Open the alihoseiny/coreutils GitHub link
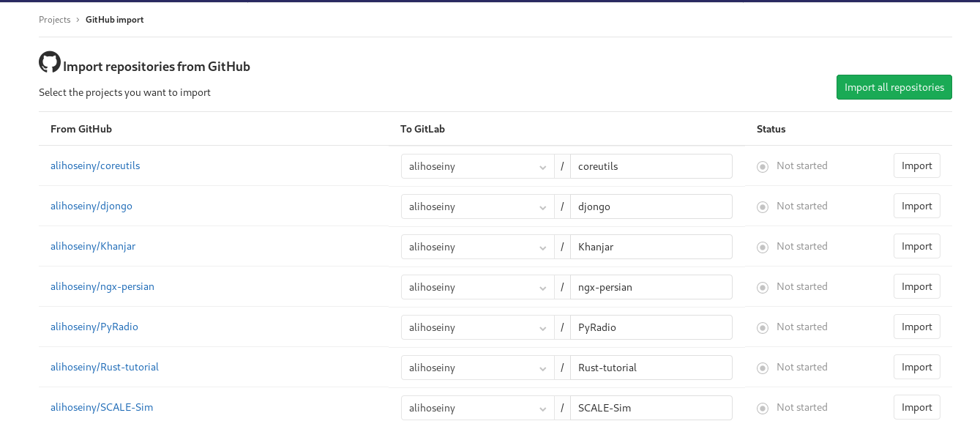 coord(95,165)
